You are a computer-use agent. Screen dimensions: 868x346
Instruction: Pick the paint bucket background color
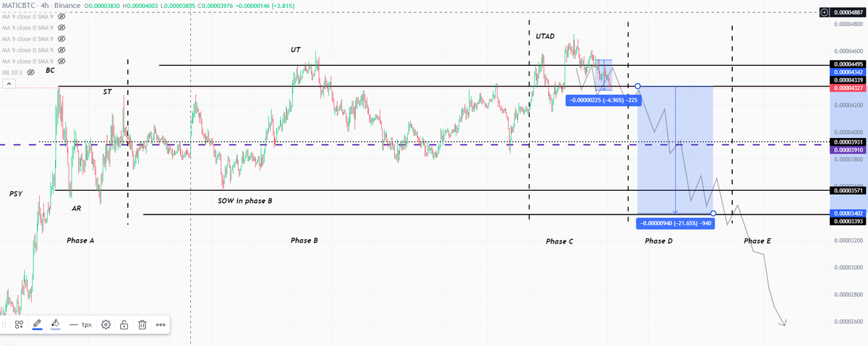(56, 324)
